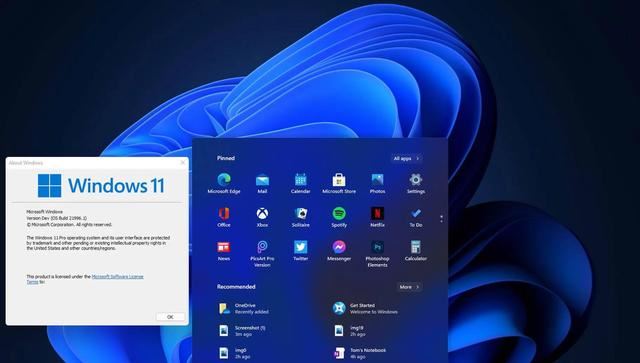640x363 pixels.
Task: Open Photoshop Elements
Action: pyautogui.click(x=377, y=254)
